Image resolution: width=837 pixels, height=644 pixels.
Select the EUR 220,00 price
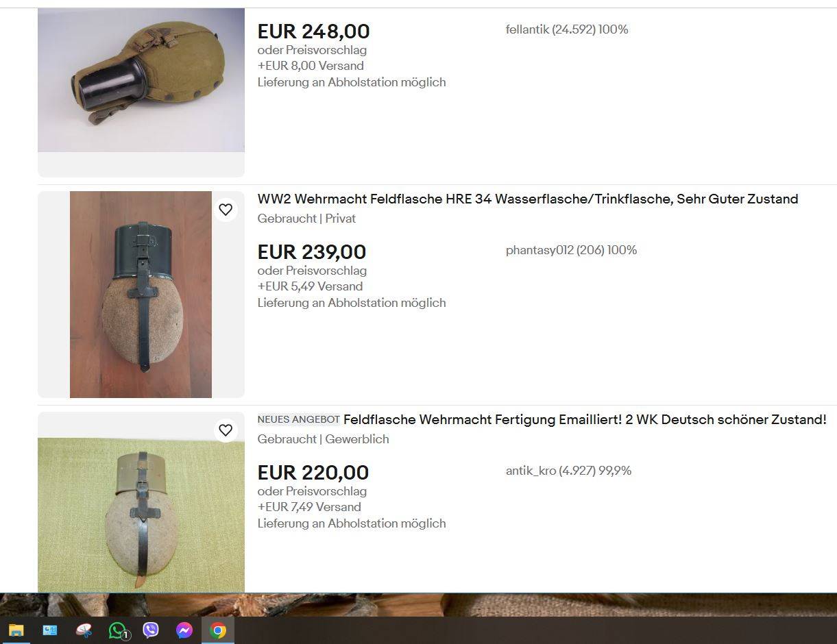click(313, 473)
